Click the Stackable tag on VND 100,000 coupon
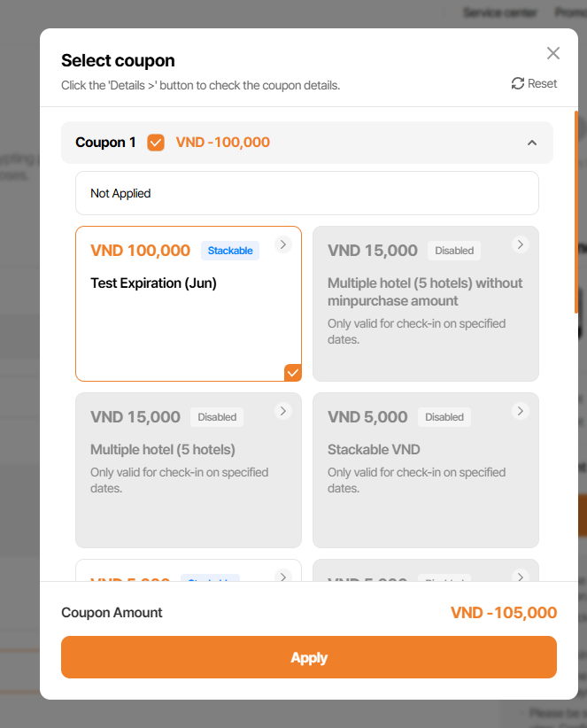 tap(230, 251)
